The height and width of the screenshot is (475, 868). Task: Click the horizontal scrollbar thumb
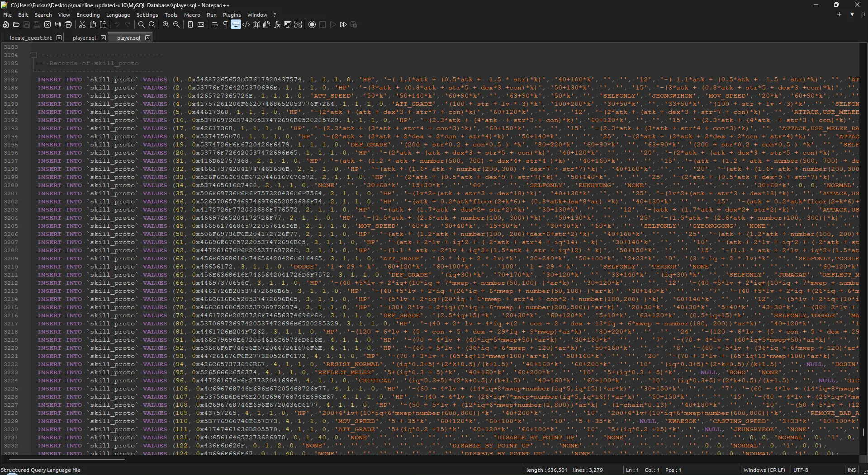(63, 459)
